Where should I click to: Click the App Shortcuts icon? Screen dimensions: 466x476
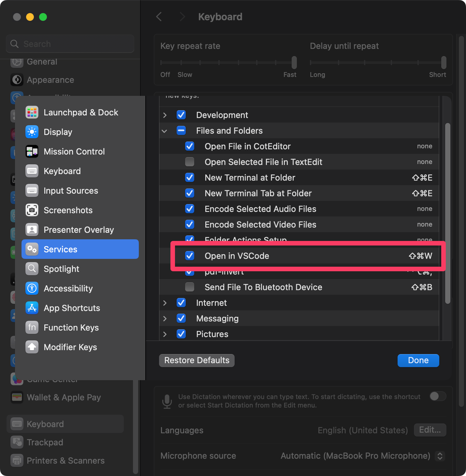click(x=32, y=308)
